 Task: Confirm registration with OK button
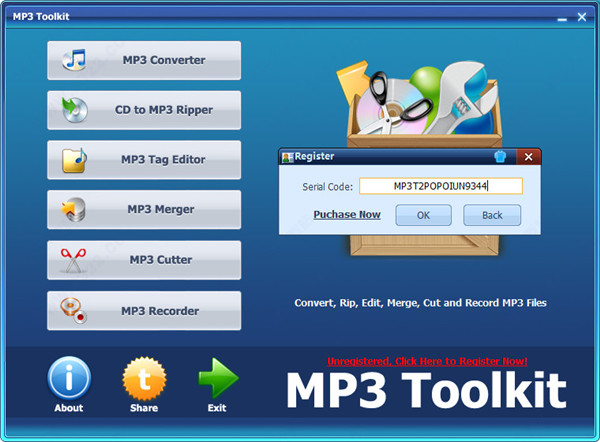click(423, 215)
